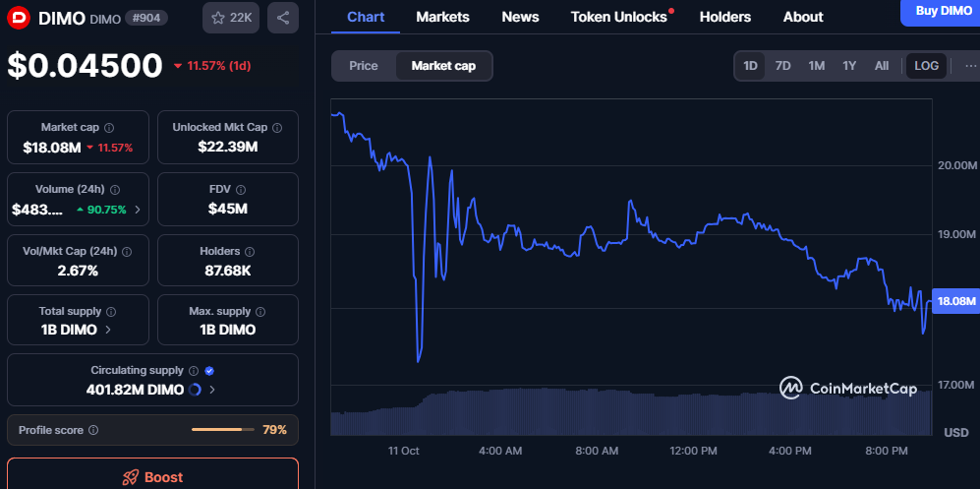
Task: Select the 7D time range
Action: pyautogui.click(x=782, y=66)
